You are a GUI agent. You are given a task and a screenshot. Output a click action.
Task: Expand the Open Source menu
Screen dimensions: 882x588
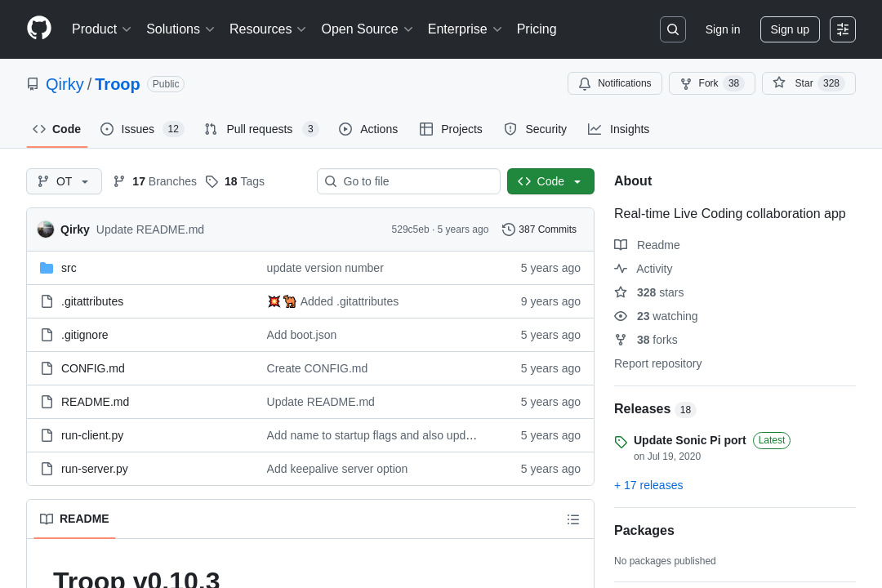coord(367,29)
